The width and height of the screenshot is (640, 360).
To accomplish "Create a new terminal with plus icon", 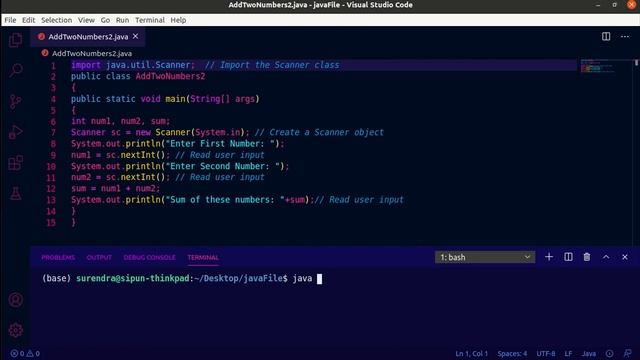I will coord(549,257).
